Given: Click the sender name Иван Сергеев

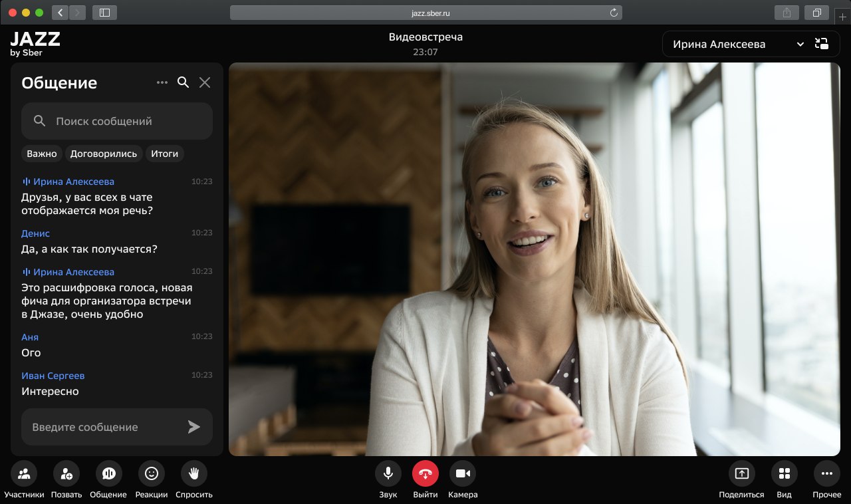Looking at the screenshot, I should click(x=53, y=376).
